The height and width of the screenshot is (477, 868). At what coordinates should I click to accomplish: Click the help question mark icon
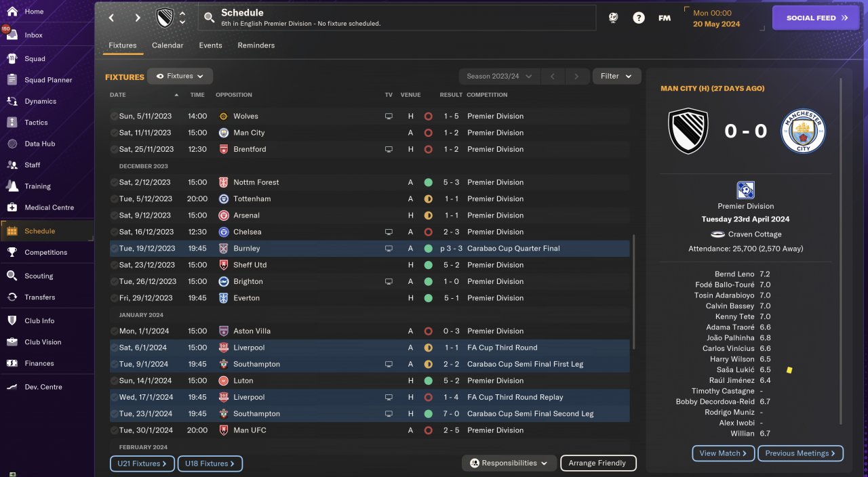(638, 18)
